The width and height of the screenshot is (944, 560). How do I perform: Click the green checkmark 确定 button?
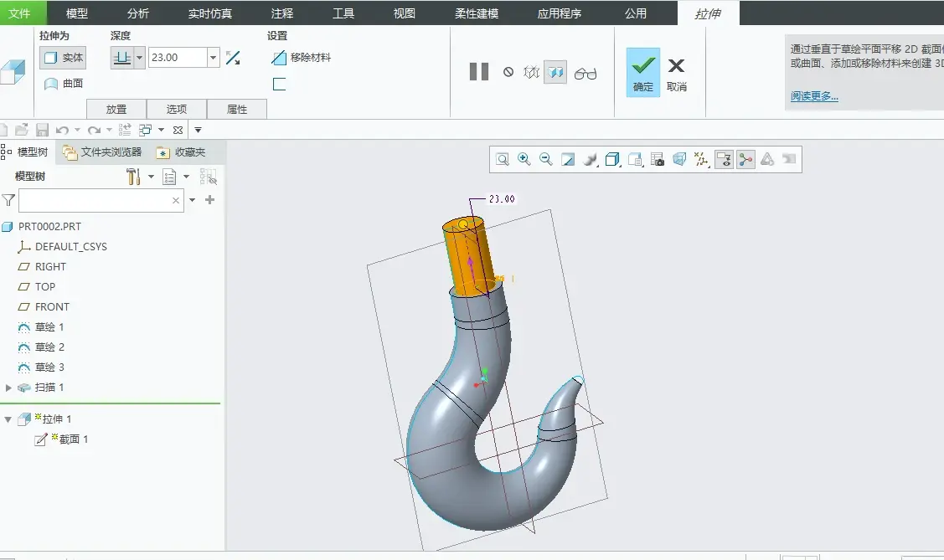point(643,72)
